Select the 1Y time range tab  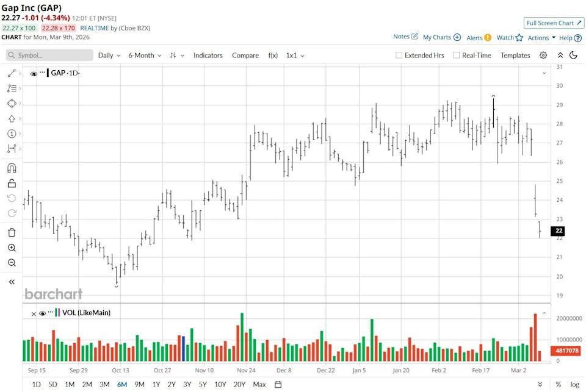tap(156, 384)
